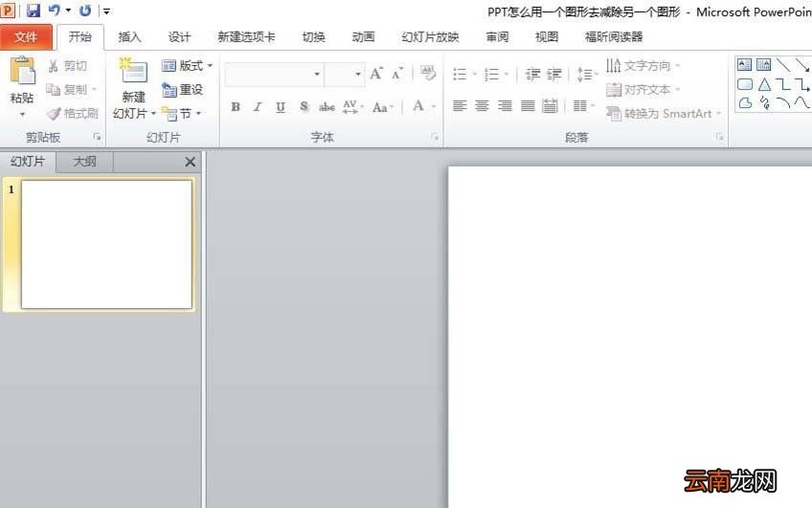The height and width of the screenshot is (508, 812).
Task: Toggle Underline formatting
Action: pos(281,107)
